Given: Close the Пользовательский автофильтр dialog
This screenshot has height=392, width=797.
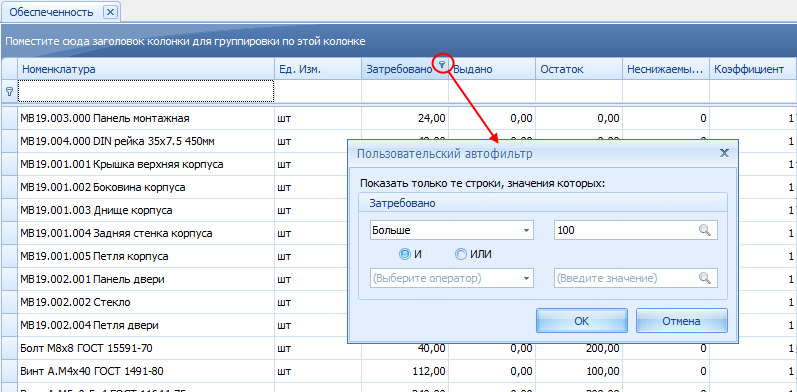Looking at the screenshot, I should coord(725,153).
